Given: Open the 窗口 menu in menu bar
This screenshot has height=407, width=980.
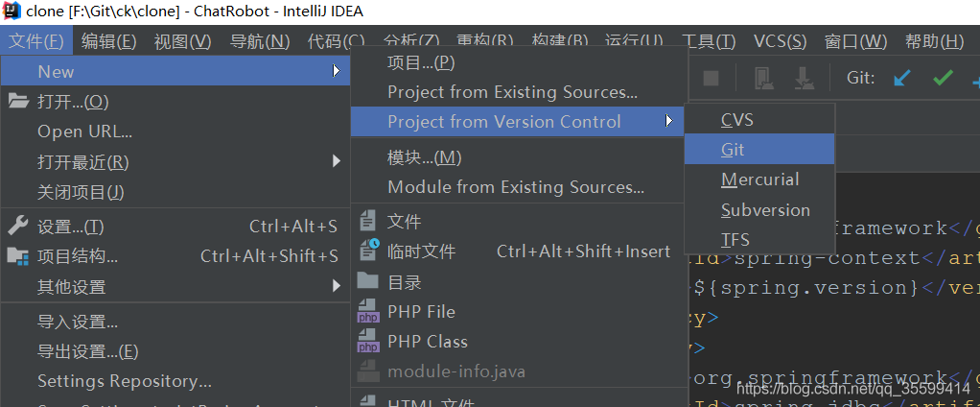Looking at the screenshot, I should (x=855, y=41).
